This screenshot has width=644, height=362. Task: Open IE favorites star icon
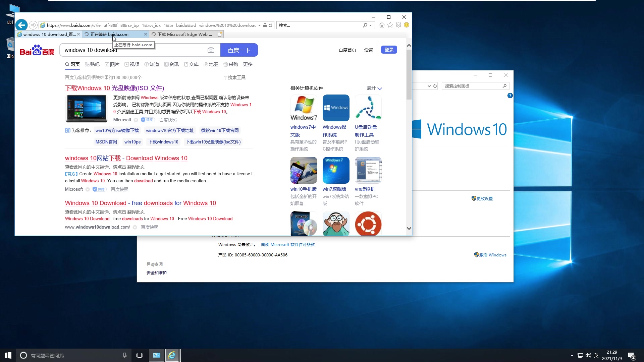[x=390, y=25]
